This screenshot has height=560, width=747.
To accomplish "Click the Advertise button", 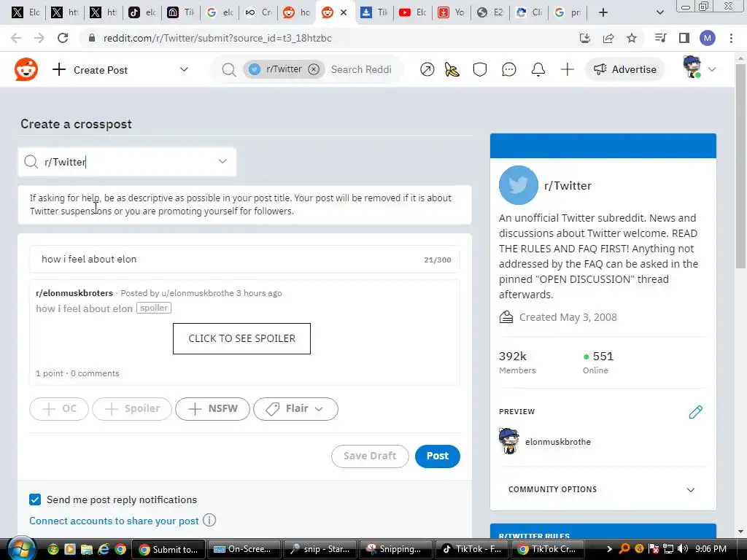I will pyautogui.click(x=625, y=69).
